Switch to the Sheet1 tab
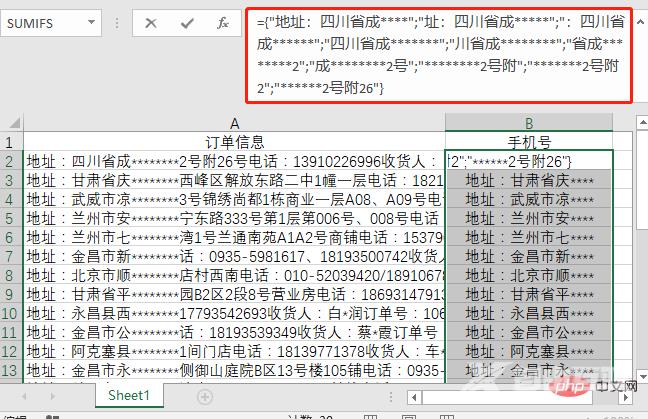 (x=129, y=395)
